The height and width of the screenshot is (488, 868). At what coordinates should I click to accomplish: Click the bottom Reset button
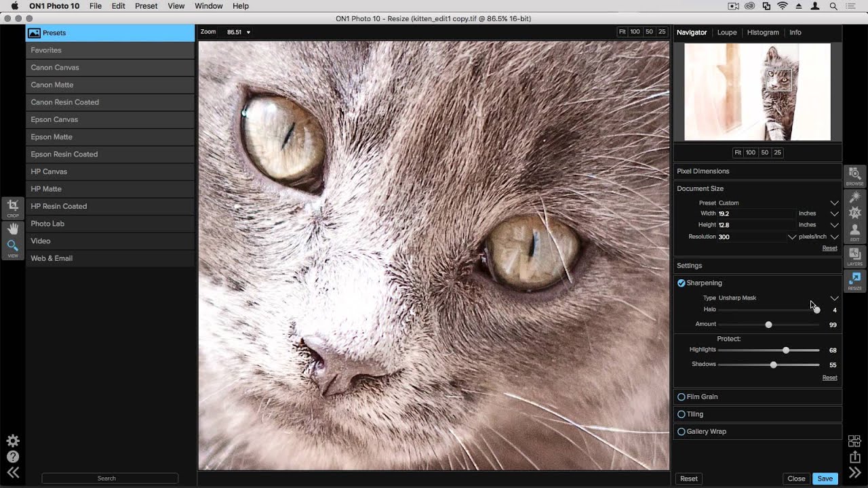(x=689, y=479)
